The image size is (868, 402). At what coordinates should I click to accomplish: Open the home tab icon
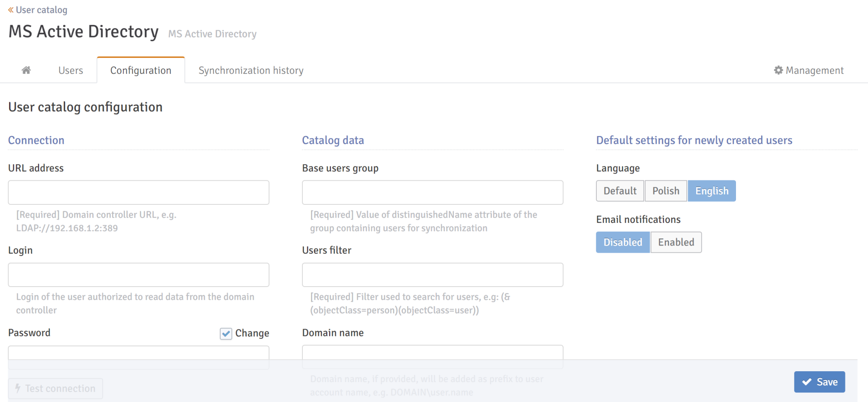[x=26, y=70]
